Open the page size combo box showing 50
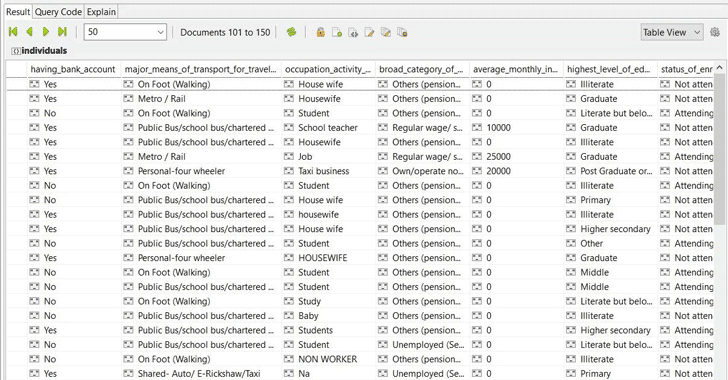The width and height of the screenshot is (728, 380). click(125, 32)
